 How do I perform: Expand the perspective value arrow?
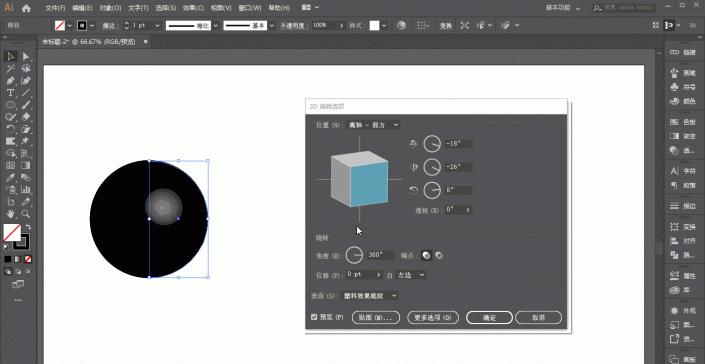pyautogui.click(x=468, y=210)
